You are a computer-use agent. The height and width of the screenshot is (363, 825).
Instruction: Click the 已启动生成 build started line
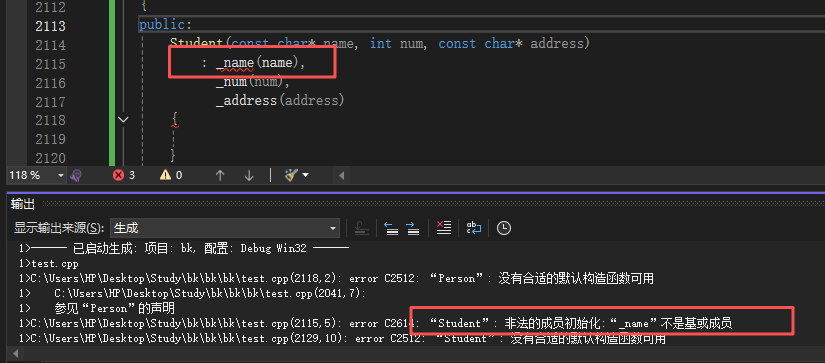pos(184,248)
